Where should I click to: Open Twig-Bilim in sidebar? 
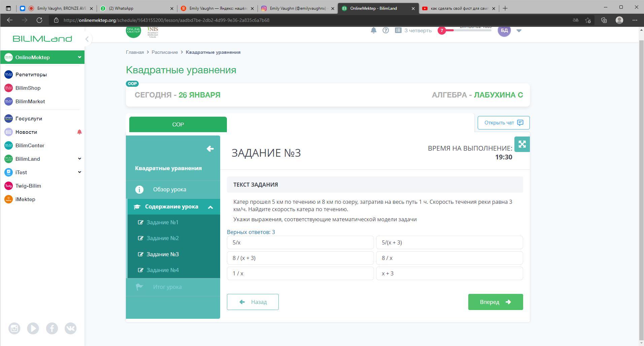tap(28, 186)
